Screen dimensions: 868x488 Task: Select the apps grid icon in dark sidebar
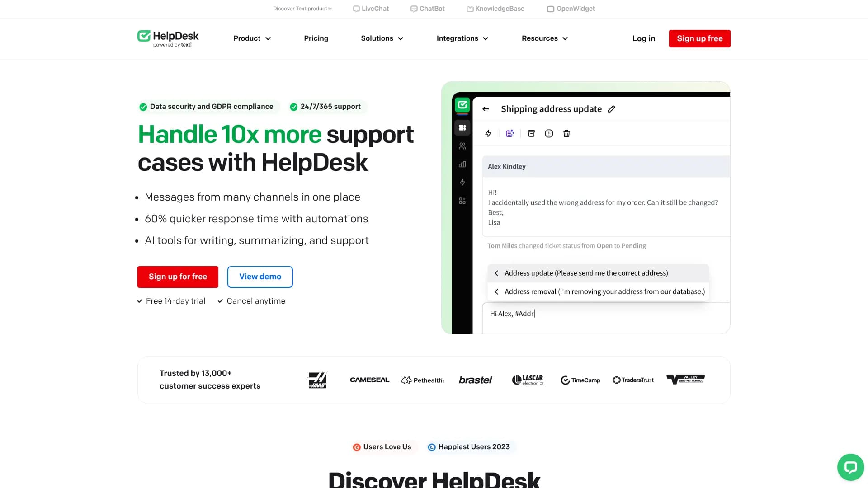[462, 201]
